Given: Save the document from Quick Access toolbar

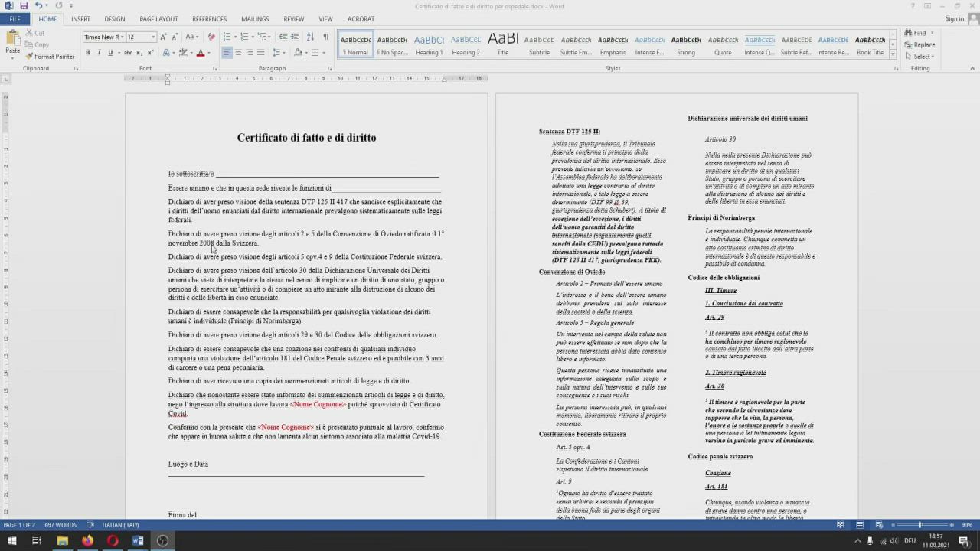Looking at the screenshot, I should click(24, 6).
